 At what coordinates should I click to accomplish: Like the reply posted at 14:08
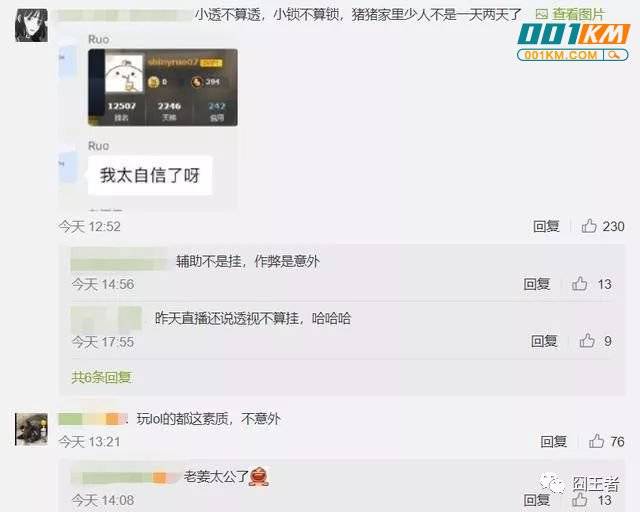(580, 499)
